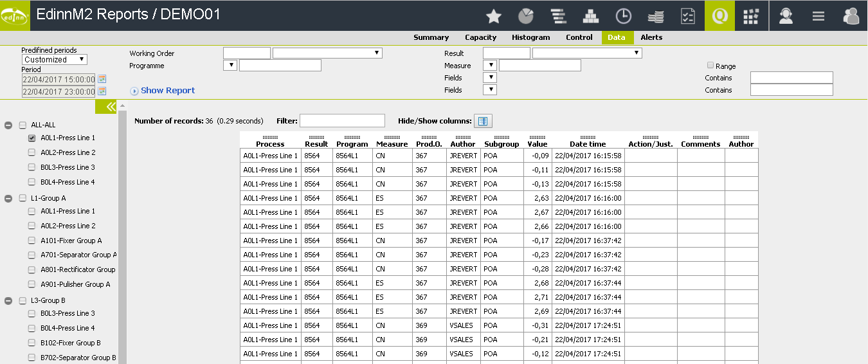Image resolution: width=868 pixels, height=364 pixels.
Task: Open the coins stack costs icon
Action: (655, 16)
